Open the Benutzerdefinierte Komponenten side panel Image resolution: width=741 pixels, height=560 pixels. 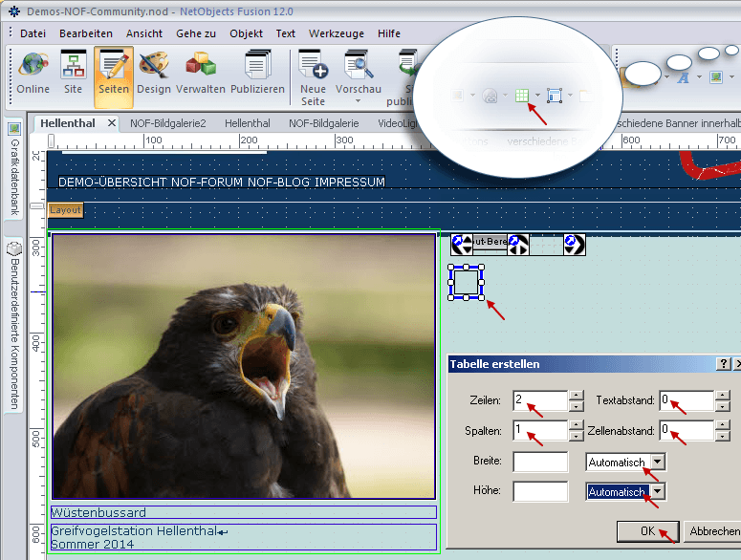[x=14, y=326]
